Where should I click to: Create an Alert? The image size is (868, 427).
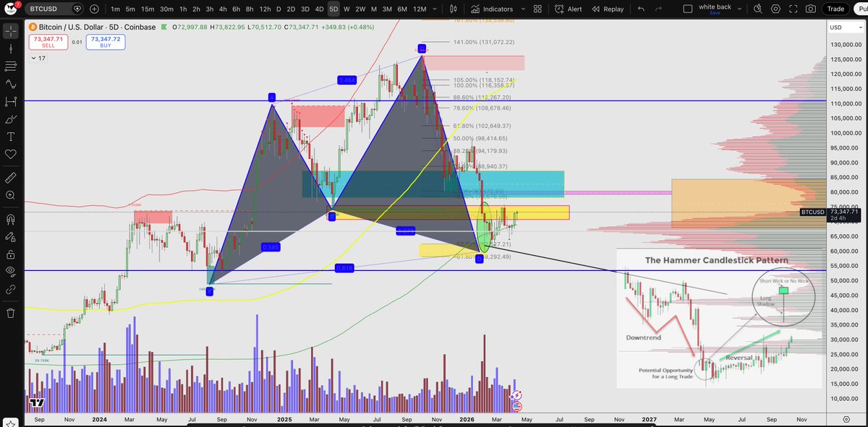[x=569, y=9]
